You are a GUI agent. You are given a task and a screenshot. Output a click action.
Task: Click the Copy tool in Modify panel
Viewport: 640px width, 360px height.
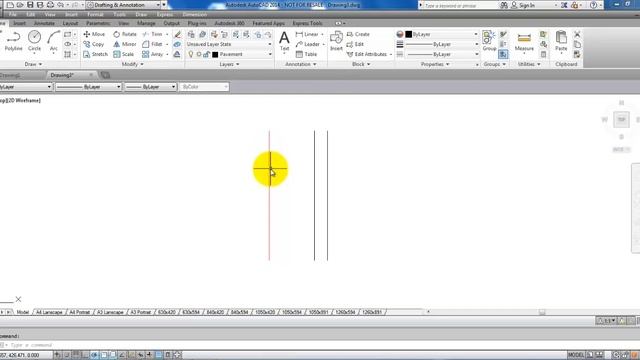pyautogui.click(x=94, y=44)
